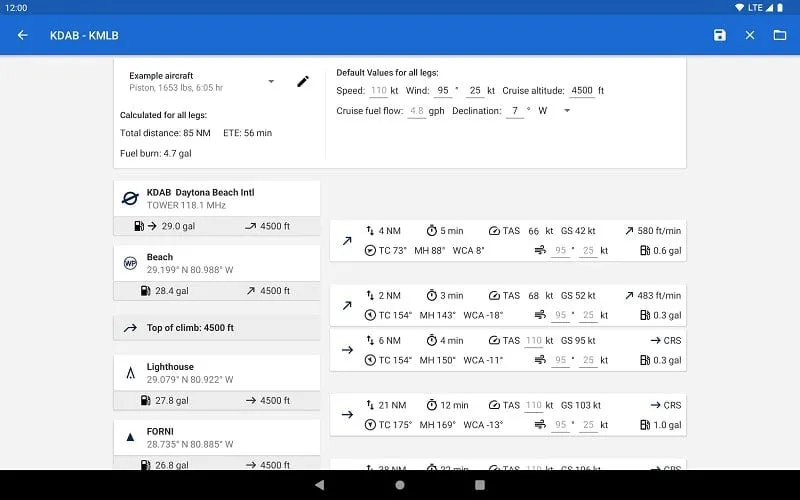
Task: Select the Beach waypoint card
Action: [x=217, y=263]
